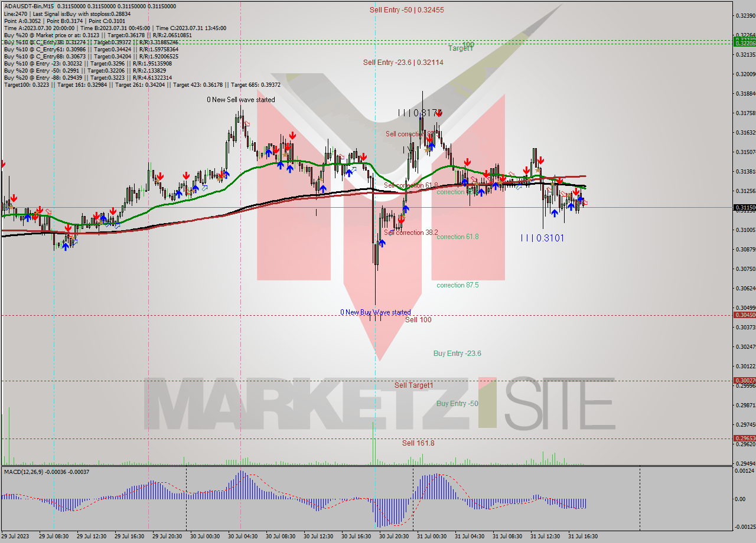Click the 'Point A:0.3052 | Point B:0.3174' info line
This screenshot has height=543, width=756.
[64, 21]
